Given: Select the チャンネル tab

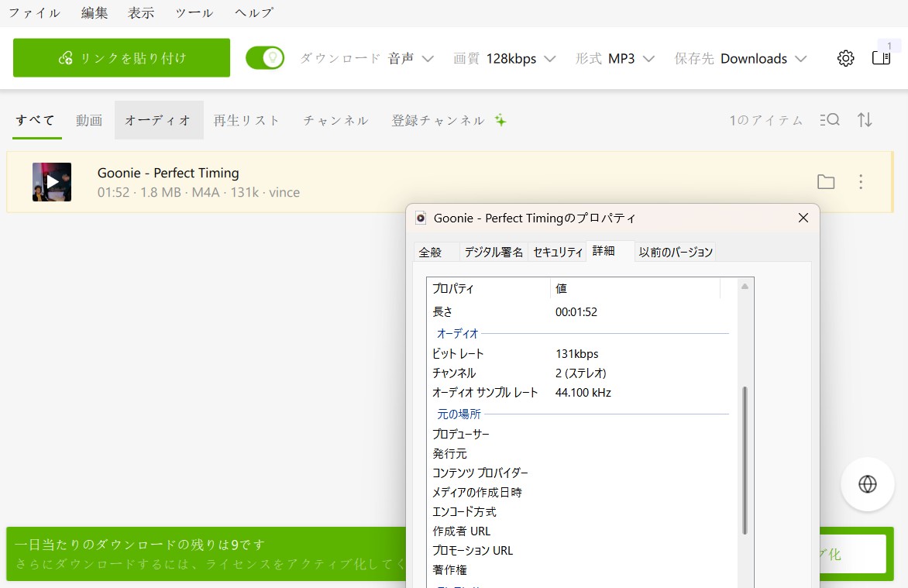Looking at the screenshot, I should [x=336, y=120].
